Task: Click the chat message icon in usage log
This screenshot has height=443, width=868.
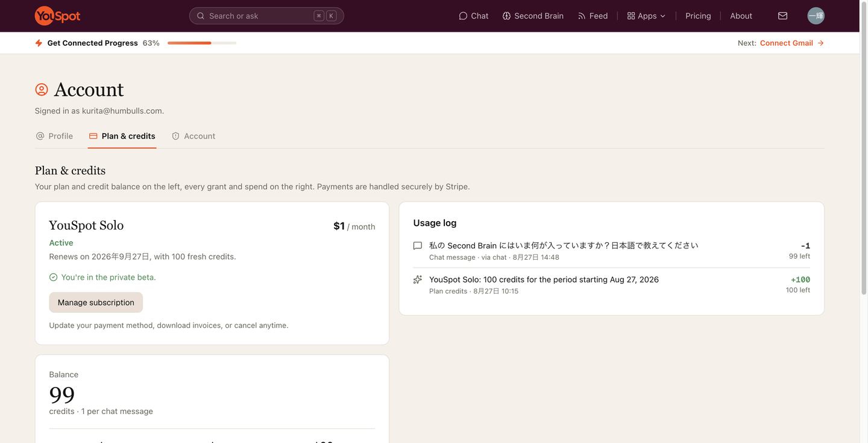Action: (x=417, y=246)
